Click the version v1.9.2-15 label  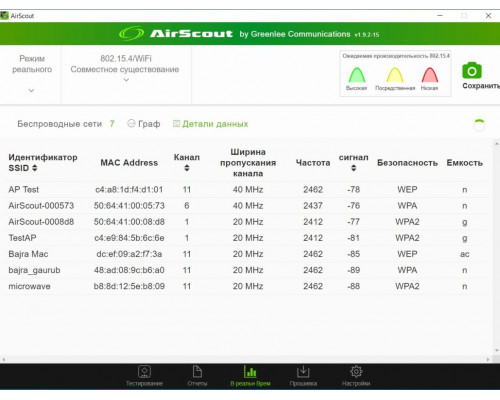point(367,35)
